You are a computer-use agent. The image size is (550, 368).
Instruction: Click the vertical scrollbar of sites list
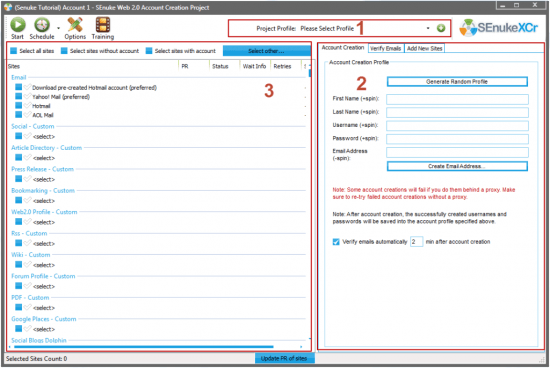[x=310, y=73]
